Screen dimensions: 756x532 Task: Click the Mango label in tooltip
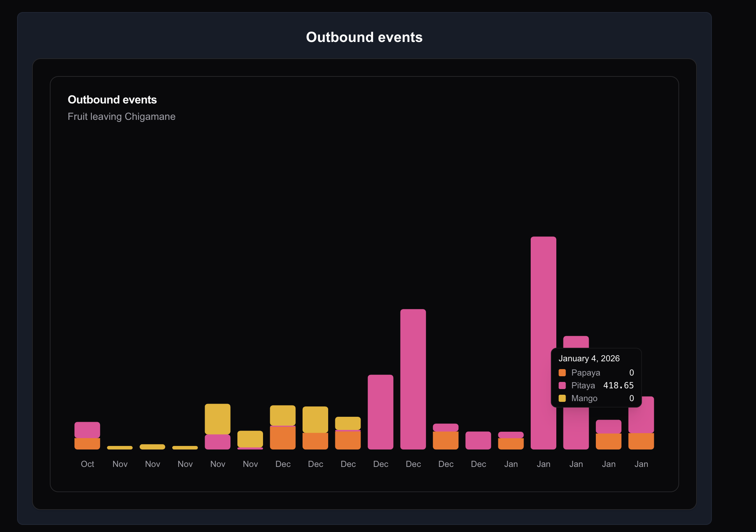pyautogui.click(x=584, y=398)
